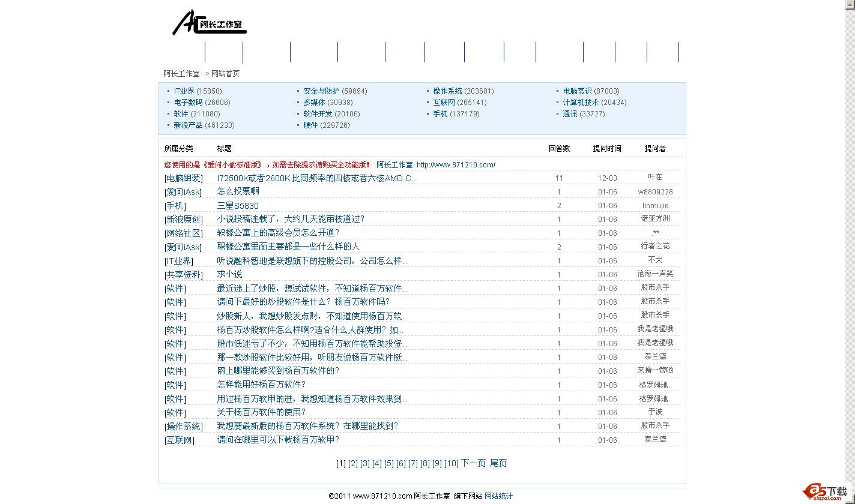Open the 通讯 category
The width and height of the screenshot is (855, 504).
(570, 114)
